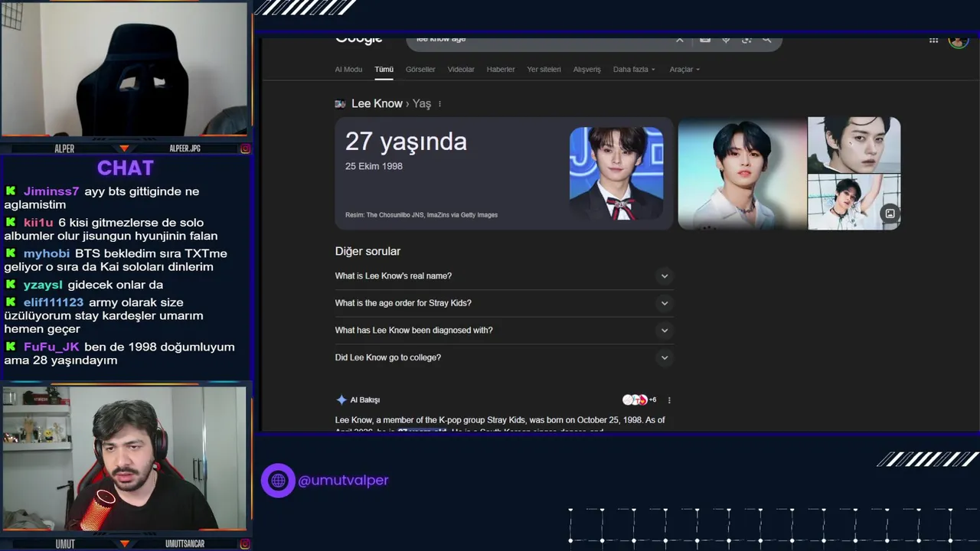Switch to the Görseller tab
Viewport: 980px width, 551px height.
coord(420,70)
